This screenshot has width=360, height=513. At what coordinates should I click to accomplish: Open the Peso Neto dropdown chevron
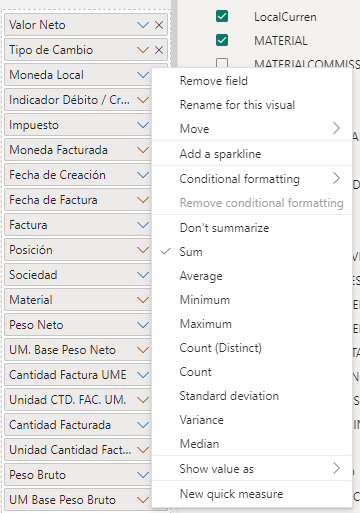tap(143, 325)
